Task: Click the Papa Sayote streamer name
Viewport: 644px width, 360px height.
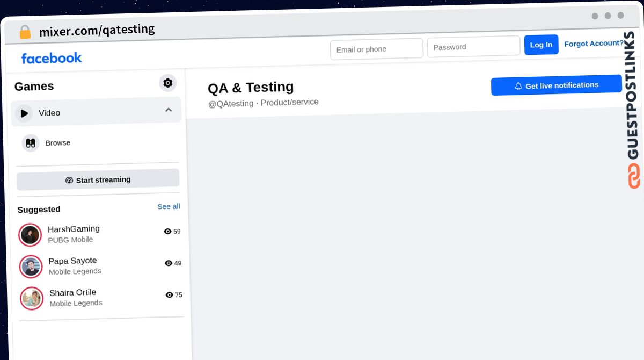Action: click(72, 261)
